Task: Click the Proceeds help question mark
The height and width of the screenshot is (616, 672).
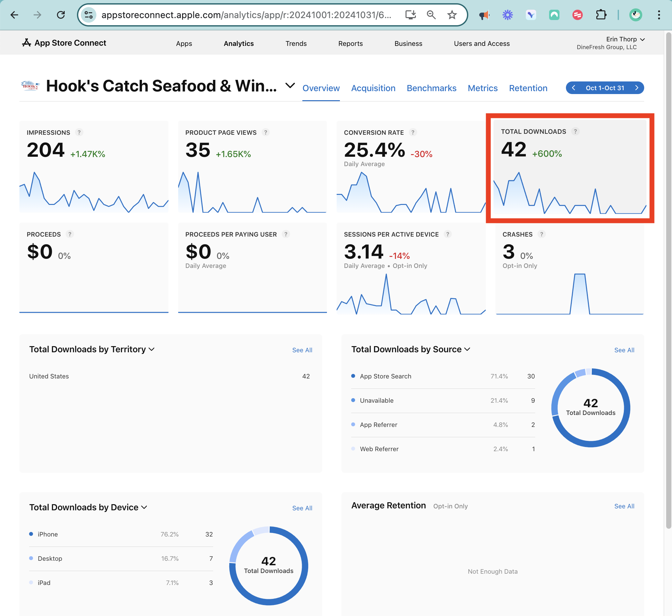Action: coord(70,234)
